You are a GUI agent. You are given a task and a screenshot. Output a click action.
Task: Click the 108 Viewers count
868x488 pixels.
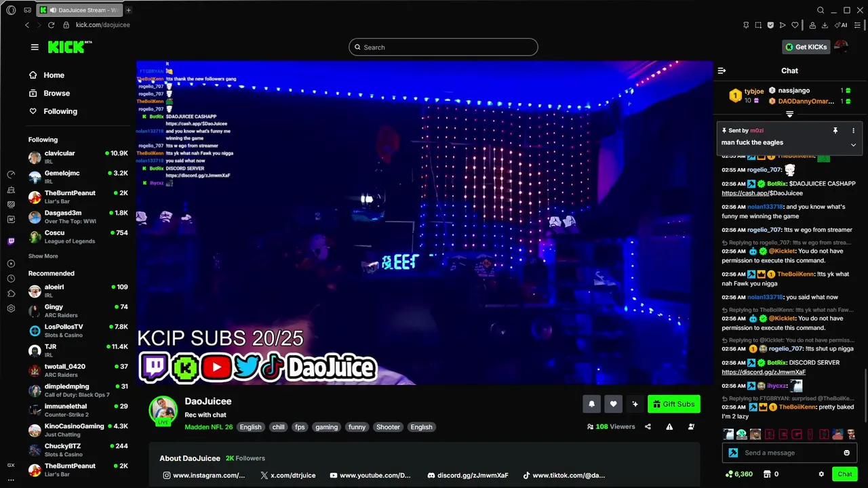(x=611, y=426)
